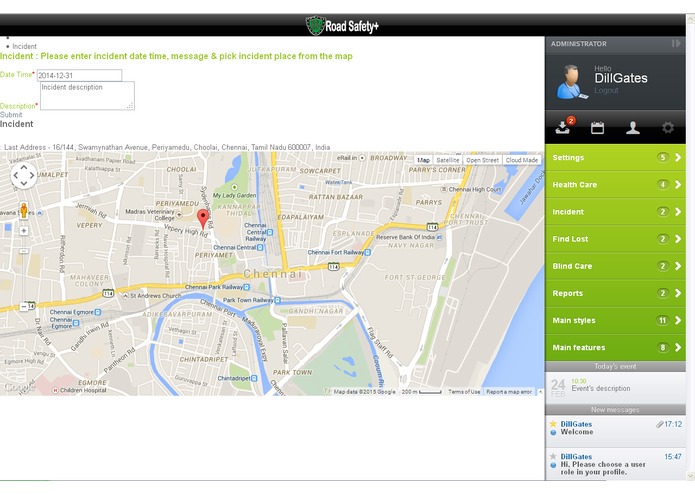Log out of DillGates account

(606, 90)
